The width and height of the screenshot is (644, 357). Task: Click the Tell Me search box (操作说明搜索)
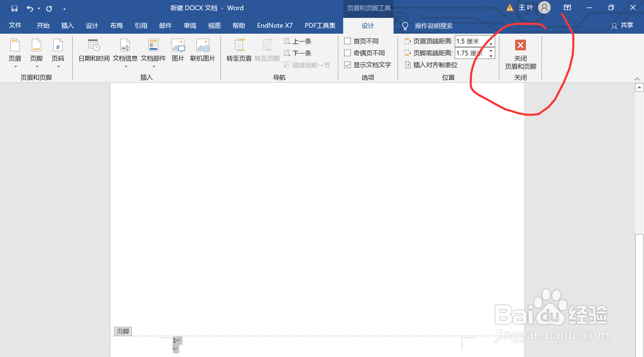tap(434, 26)
